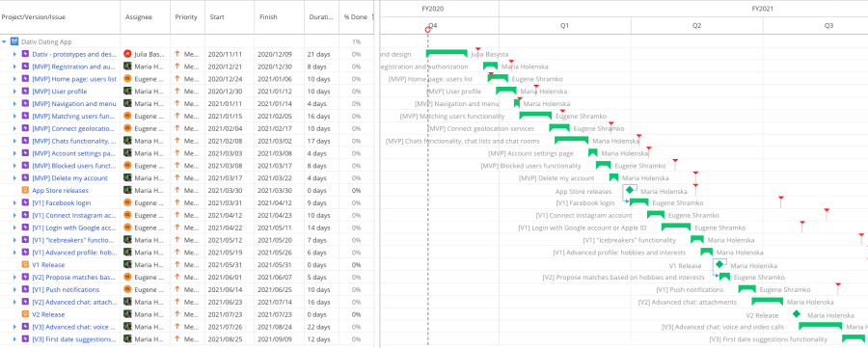The width and height of the screenshot is (868, 348).
Task: Open the V1 Release version link
Action: [48, 265]
